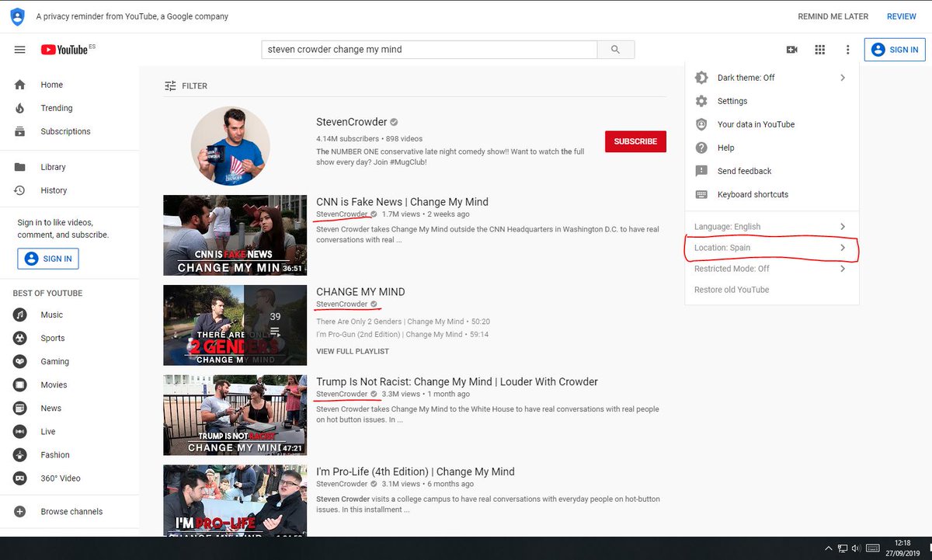Click the Trending flame icon
Viewport: 932px width, 560px height.
click(x=20, y=108)
